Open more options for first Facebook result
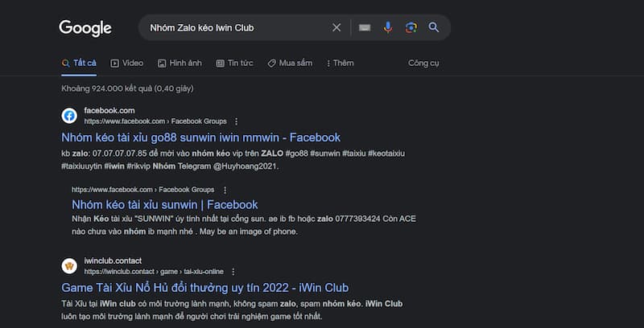 tap(235, 121)
